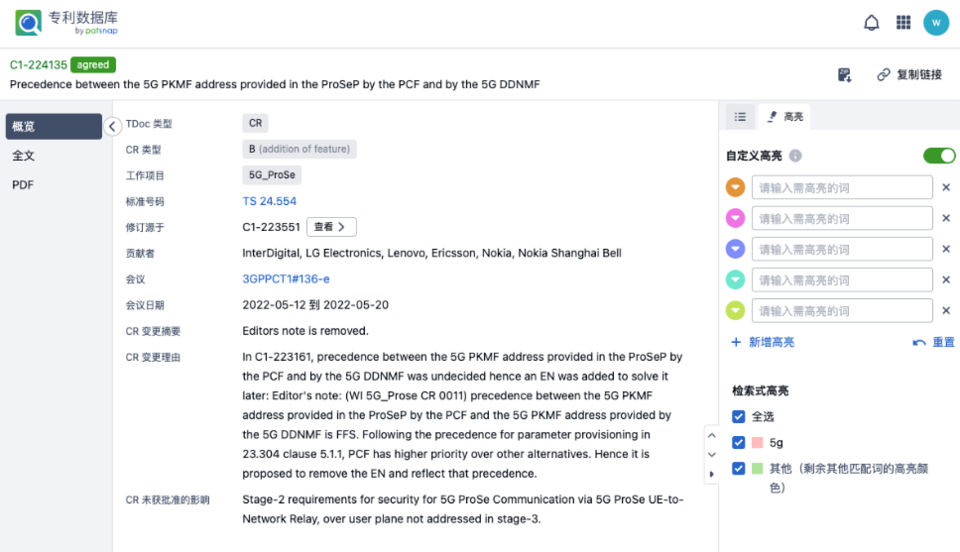This screenshot has width=960, height=552.
Task: Turn off the 自定义高亮 switch
Action: 939,156
